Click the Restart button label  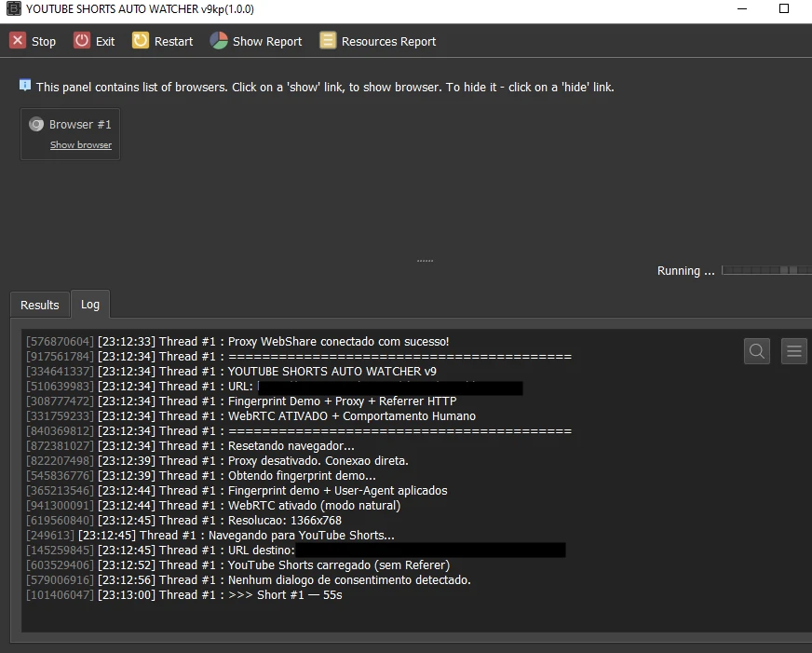pos(173,41)
